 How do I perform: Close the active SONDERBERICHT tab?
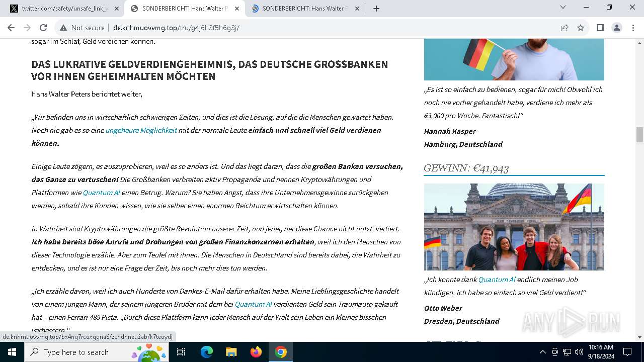pyautogui.click(x=236, y=9)
